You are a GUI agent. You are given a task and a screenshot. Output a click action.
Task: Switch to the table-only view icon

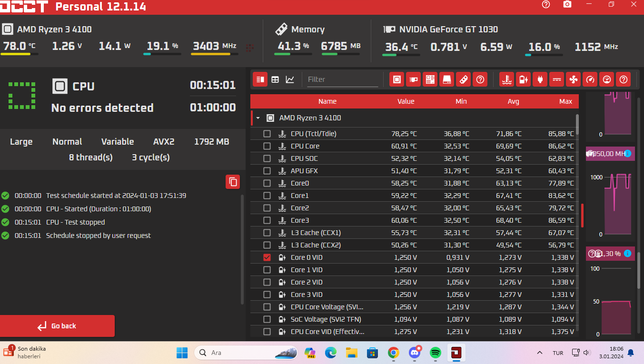coord(275,79)
